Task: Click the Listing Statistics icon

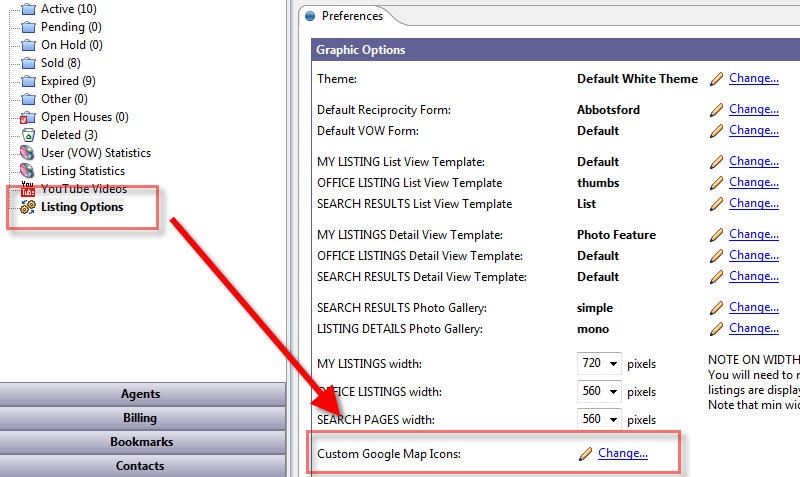Action: [x=28, y=171]
